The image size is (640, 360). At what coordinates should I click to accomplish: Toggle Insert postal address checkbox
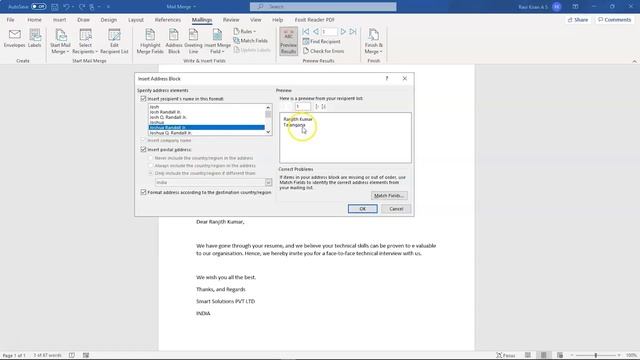(x=143, y=150)
